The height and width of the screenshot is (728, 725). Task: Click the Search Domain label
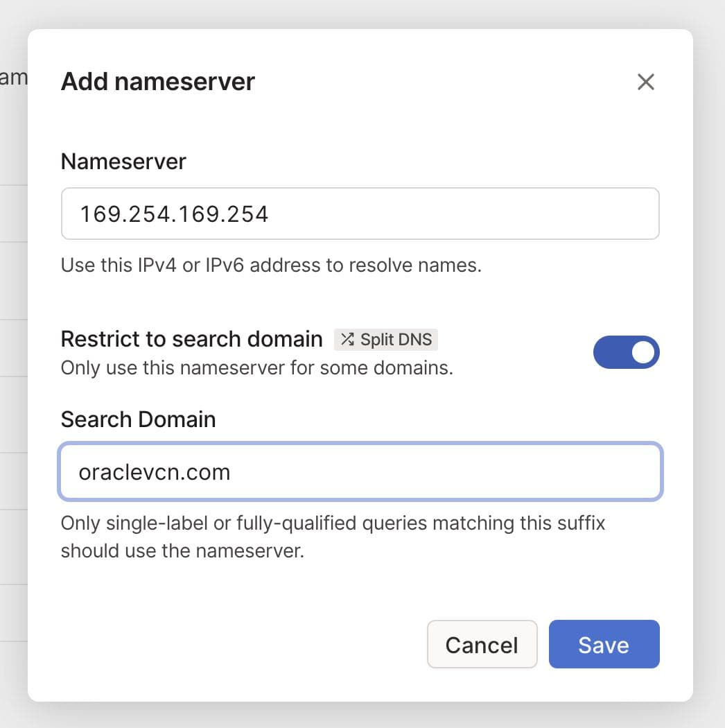pos(139,419)
